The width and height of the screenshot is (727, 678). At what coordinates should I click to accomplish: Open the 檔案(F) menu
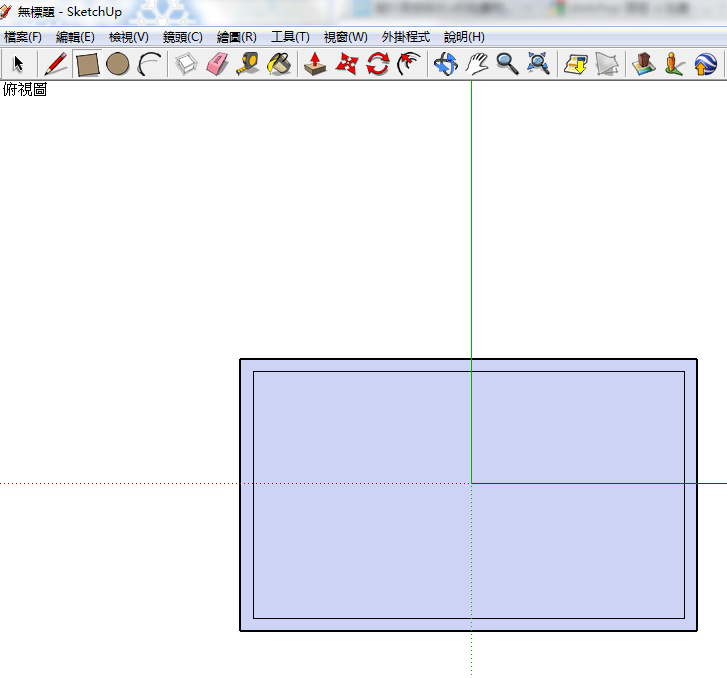(23, 37)
